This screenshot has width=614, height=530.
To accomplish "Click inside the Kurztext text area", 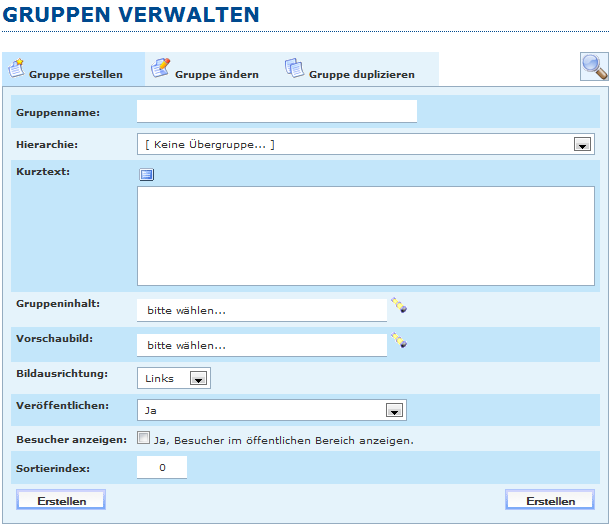I will coord(366,236).
